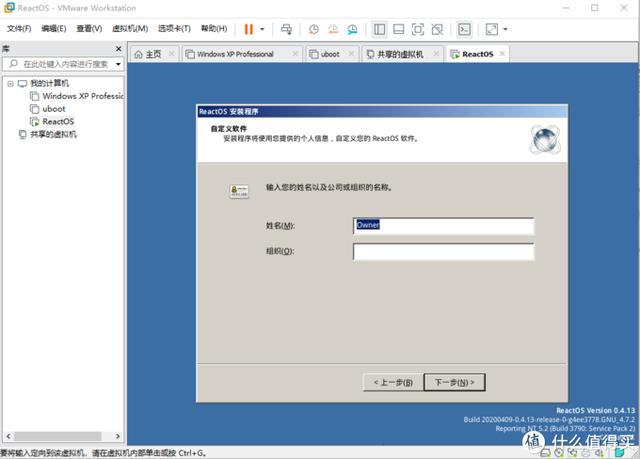The height and width of the screenshot is (459, 640).
Task: Close the uboot tab
Action: click(x=351, y=54)
